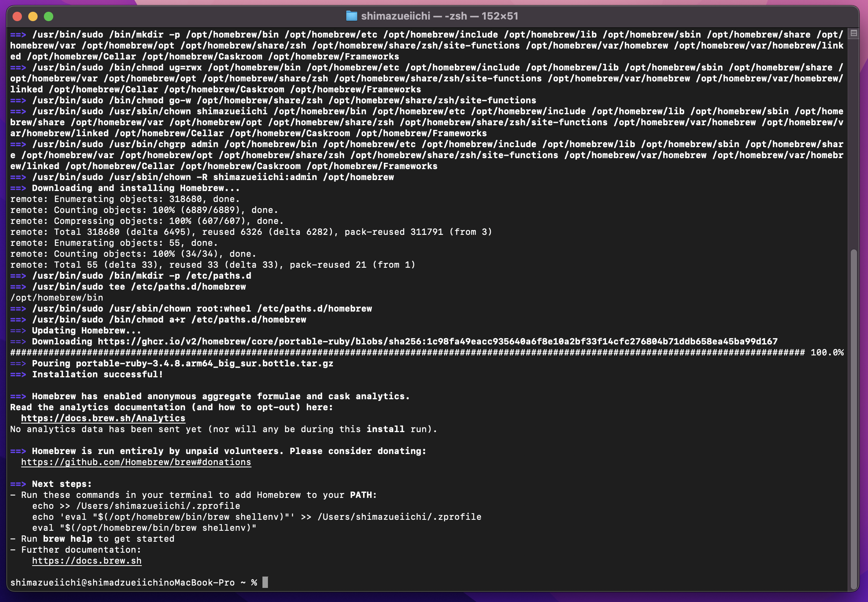Click the 'echo >> /Users/shimazueiichi/.zprofile' command
Image resolution: width=868 pixels, height=602 pixels.
coord(136,506)
